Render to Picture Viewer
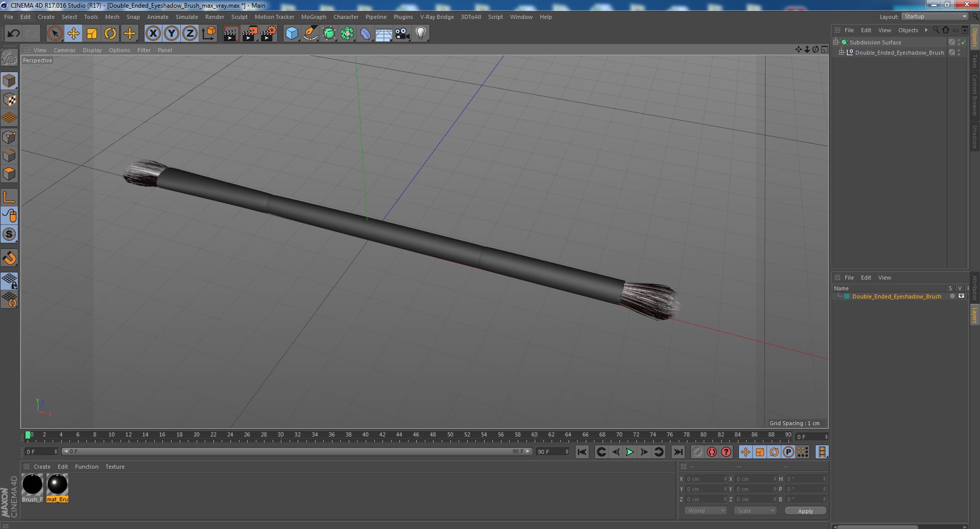 coord(250,34)
